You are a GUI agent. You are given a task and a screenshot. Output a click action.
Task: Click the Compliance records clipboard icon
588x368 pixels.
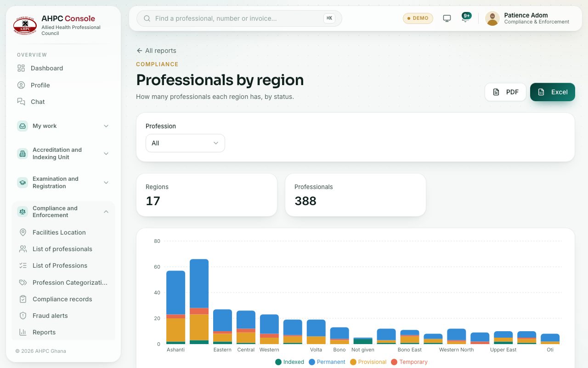[23, 299]
